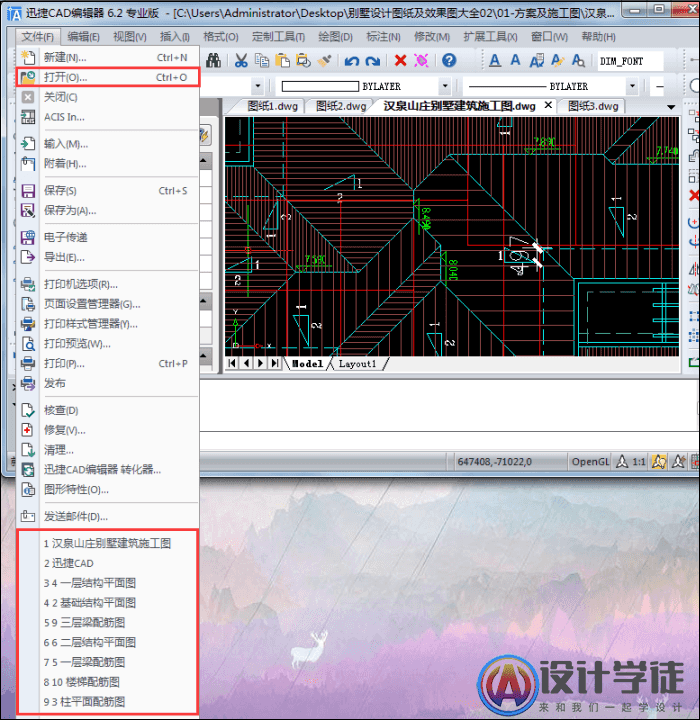Click the highlighted annotation visibility icon
The image size is (700, 720).
click(x=659, y=461)
